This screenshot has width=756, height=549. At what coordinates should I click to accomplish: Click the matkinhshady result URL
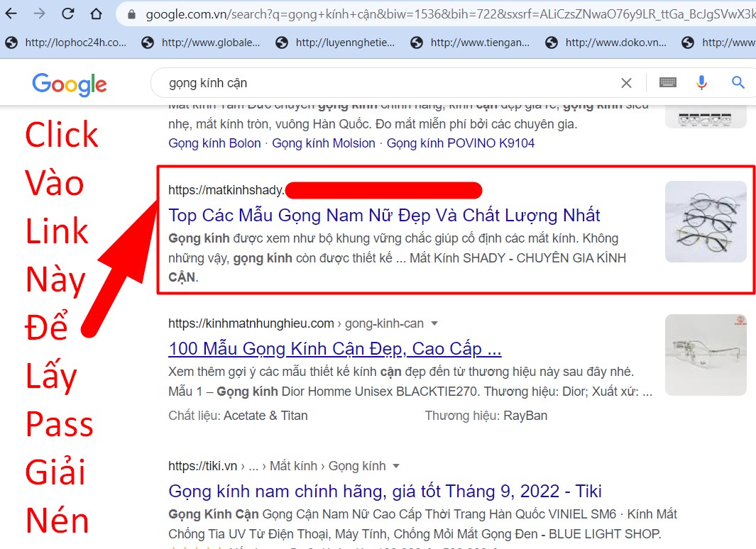coord(226,190)
